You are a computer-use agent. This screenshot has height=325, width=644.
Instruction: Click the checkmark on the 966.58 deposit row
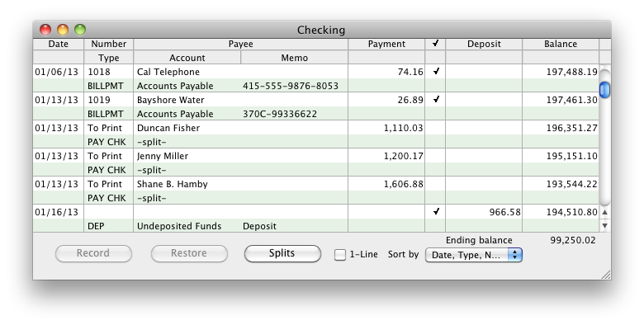click(436, 212)
